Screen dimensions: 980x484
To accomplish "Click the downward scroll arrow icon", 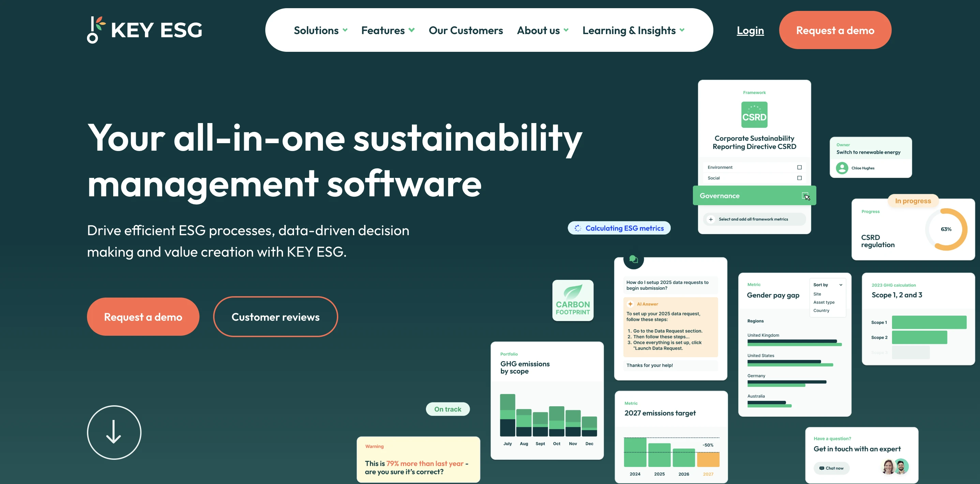I will (x=114, y=432).
